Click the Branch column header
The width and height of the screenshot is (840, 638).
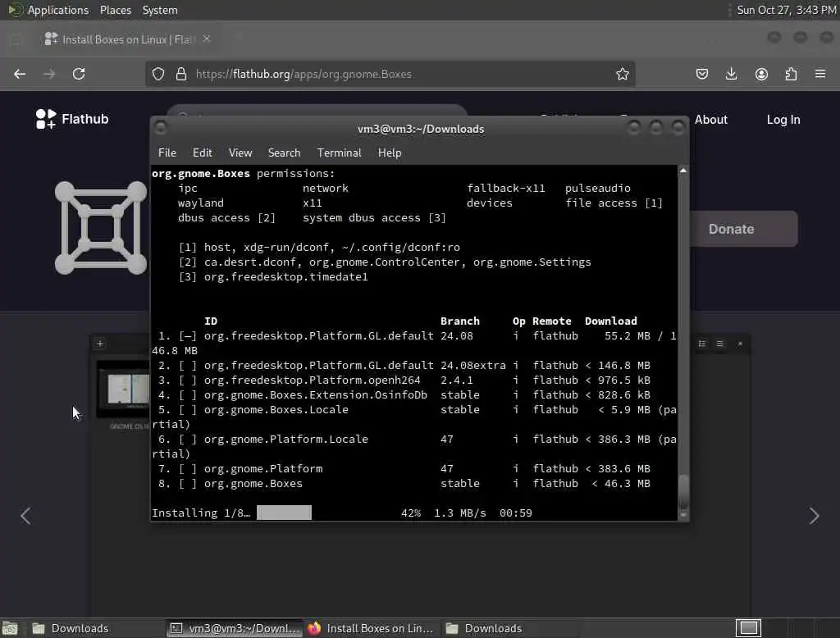click(x=459, y=321)
